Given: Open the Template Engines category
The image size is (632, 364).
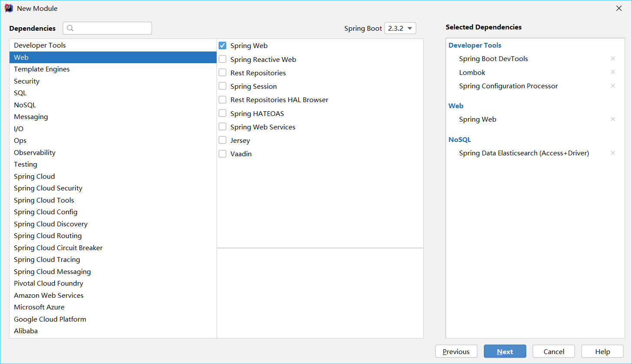Looking at the screenshot, I should (113, 69).
